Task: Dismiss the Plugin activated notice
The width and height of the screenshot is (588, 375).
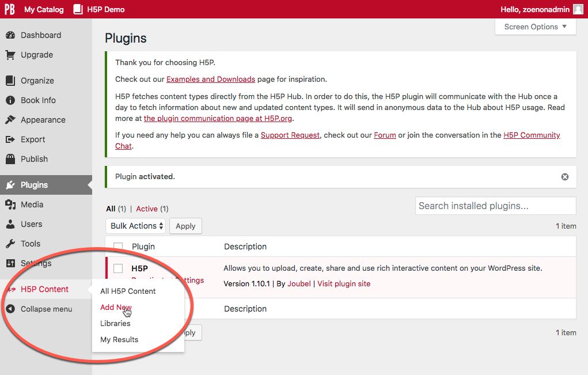Action: point(565,177)
